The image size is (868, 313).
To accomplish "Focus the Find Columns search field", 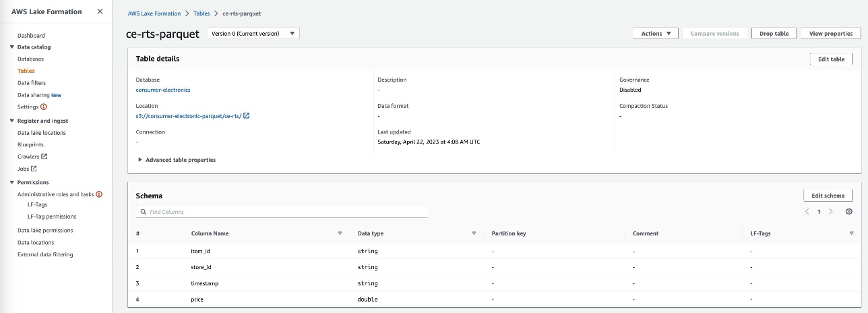I will 282,212.
